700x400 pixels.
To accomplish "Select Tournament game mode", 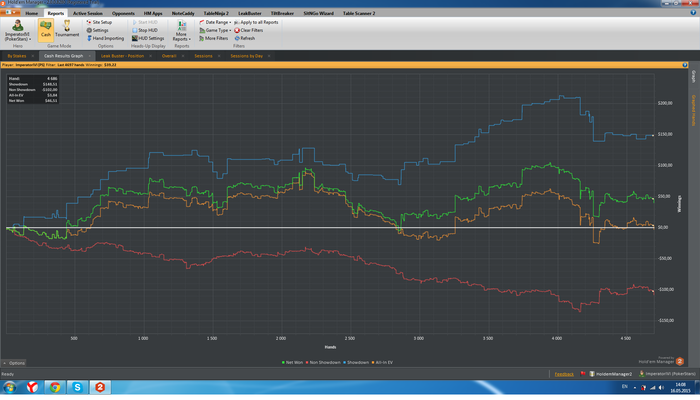I will pos(67,30).
